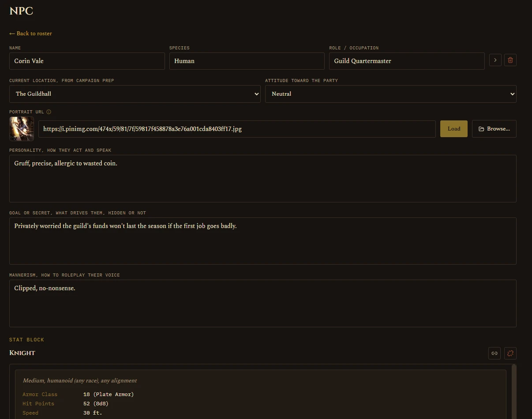This screenshot has height=419, width=532.
Task: Click the gold Load button
Action: (454, 129)
